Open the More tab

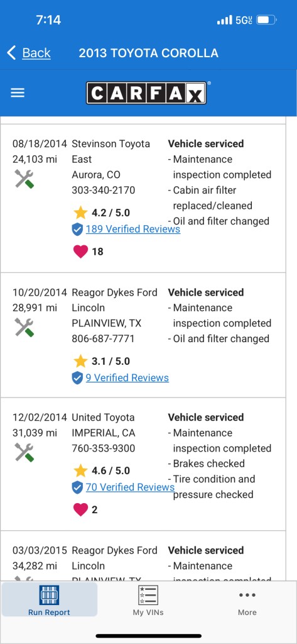pos(247,599)
